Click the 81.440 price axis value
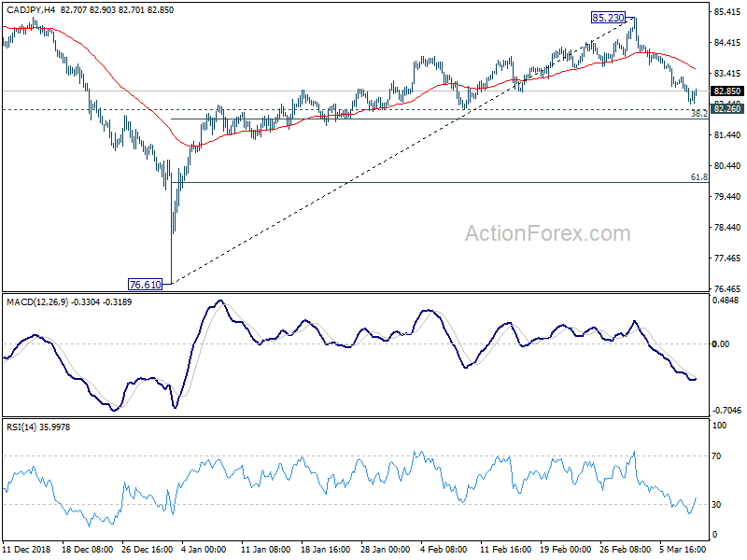The height and width of the screenshot is (560, 747). [727, 135]
